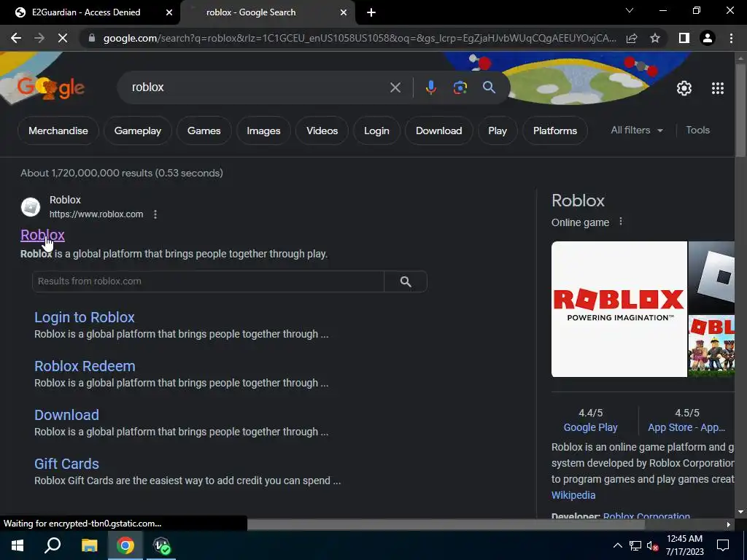The height and width of the screenshot is (560, 747).
Task: Click the horizontal scrollbar right arrow
Action: (729, 525)
